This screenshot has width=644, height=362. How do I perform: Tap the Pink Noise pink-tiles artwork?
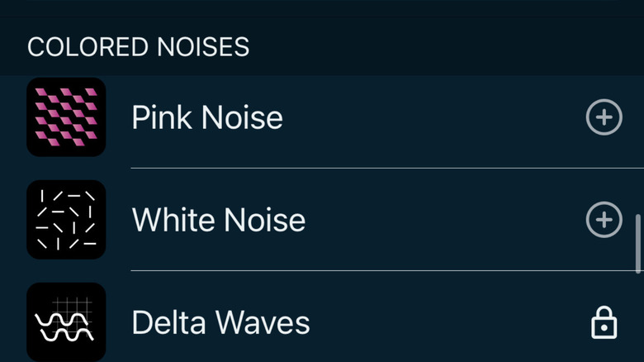pos(66,117)
